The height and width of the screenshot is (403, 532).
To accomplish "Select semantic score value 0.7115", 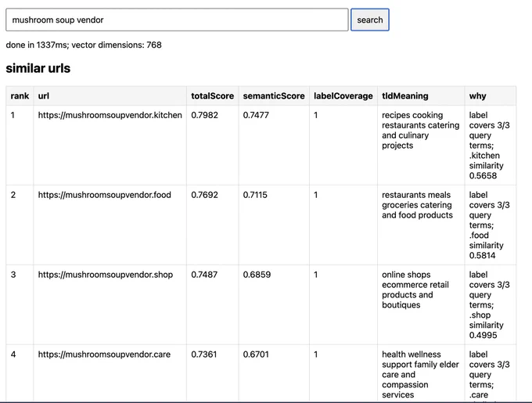I will point(255,195).
